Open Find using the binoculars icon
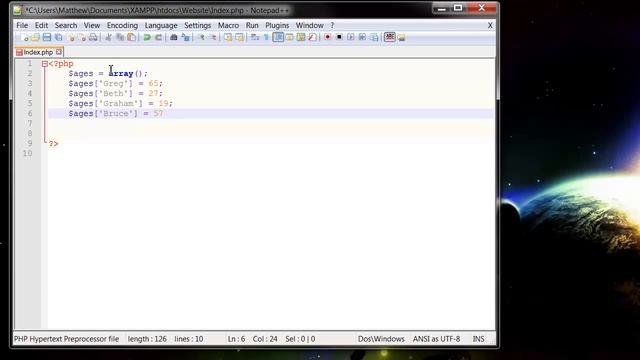Image resolution: width=640 pixels, height=360 pixels. [x=173, y=38]
